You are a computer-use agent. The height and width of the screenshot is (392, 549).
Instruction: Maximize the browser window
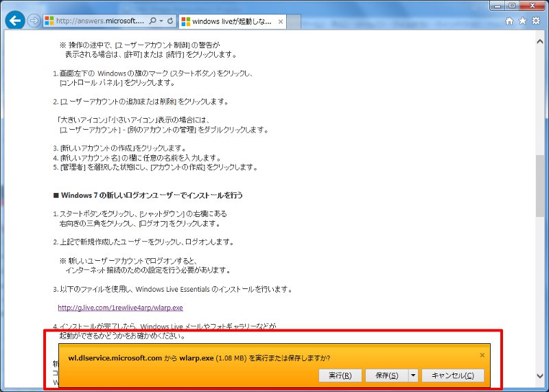click(512, 5)
